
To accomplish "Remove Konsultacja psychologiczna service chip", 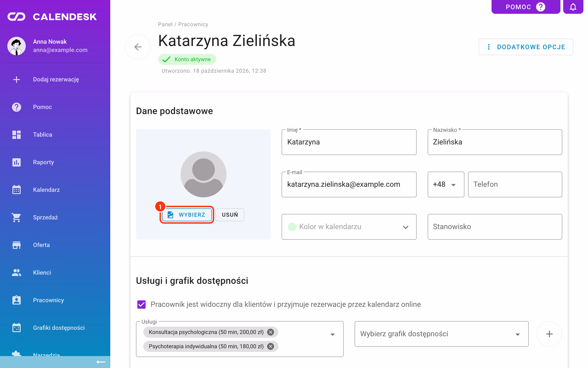I will pyautogui.click(x=270, y=332).
